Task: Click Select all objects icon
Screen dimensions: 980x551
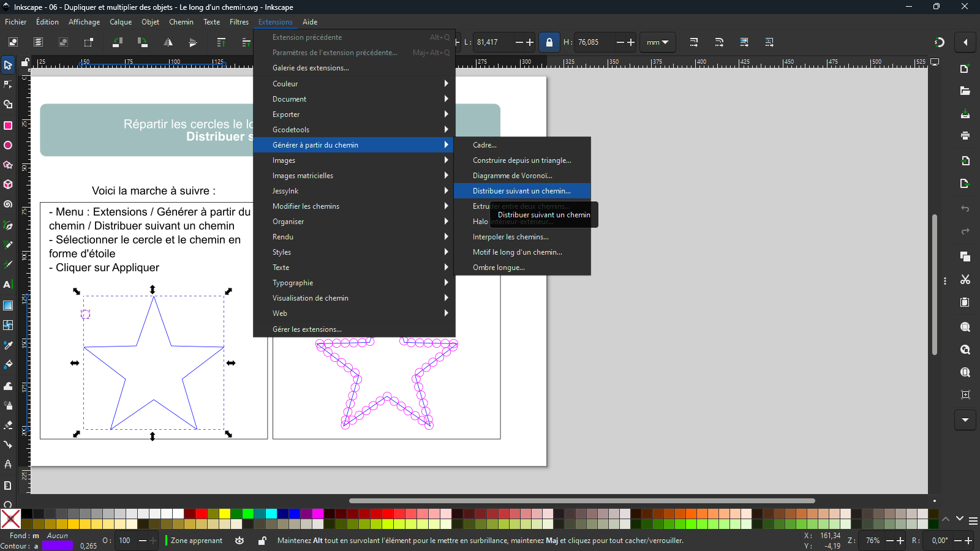Action: (13, 42)
